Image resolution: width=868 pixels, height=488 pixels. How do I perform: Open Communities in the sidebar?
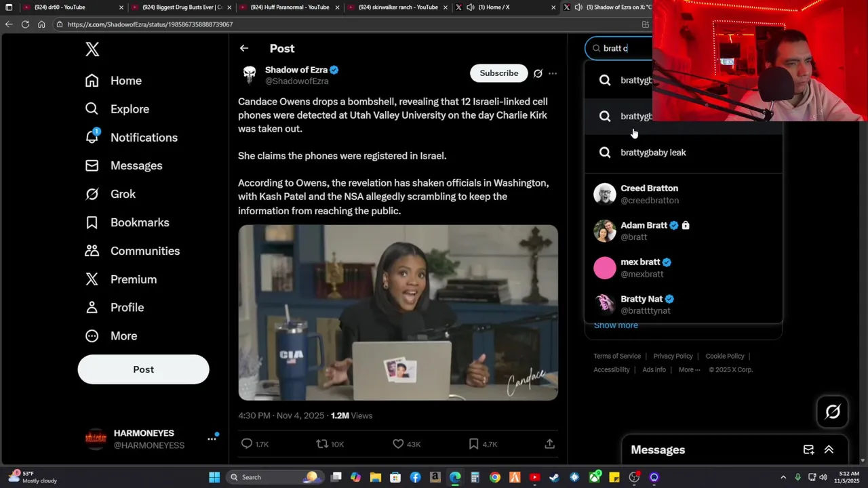(x=132, y=251)
